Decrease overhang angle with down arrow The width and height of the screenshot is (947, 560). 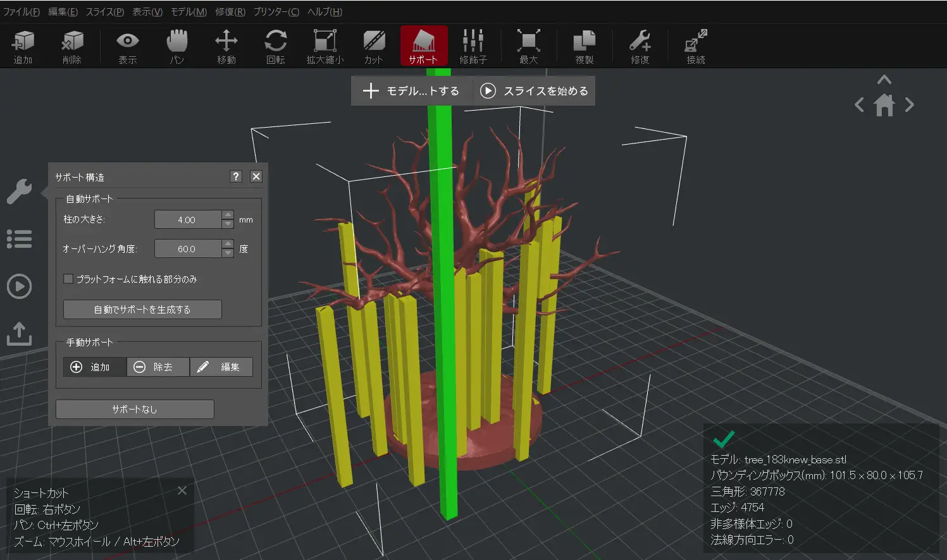pos(228,253)
